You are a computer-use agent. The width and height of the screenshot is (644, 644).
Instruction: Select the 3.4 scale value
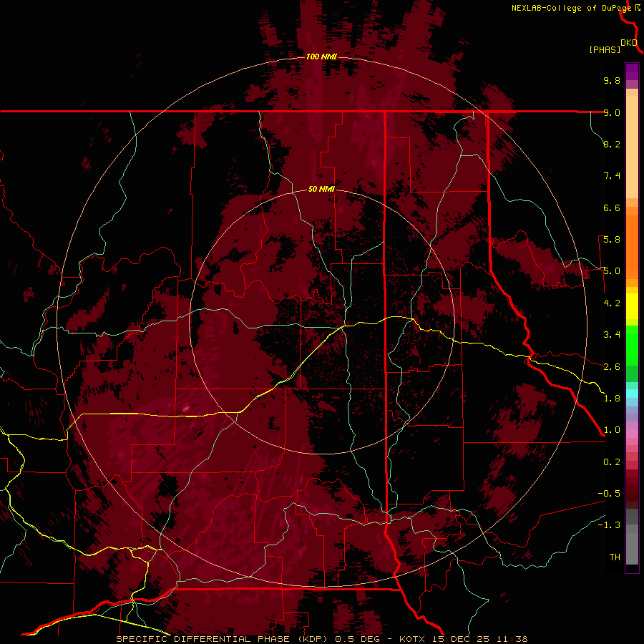click(612, 335)
